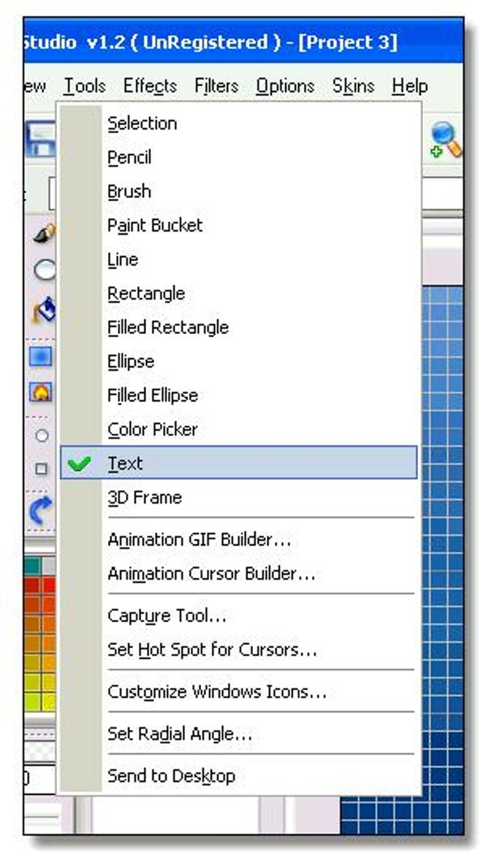Toggle the square nib shape option
This screenshot has height=868, width=497.
click(41, 468)
